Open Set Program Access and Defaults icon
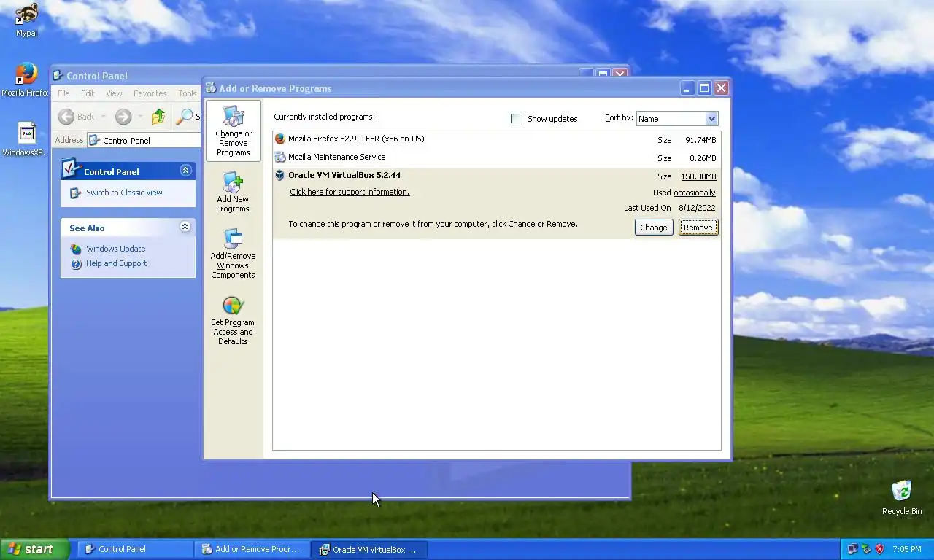 (233, 306)
